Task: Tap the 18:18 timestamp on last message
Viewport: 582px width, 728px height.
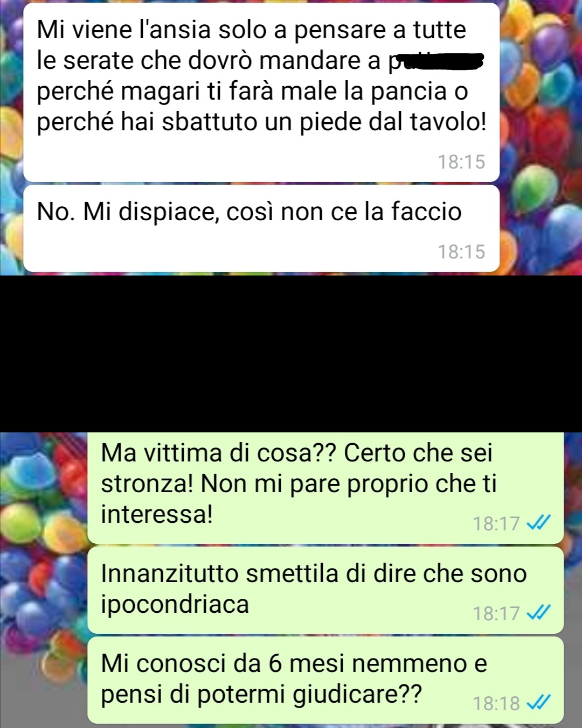Action: pos(496,703)
